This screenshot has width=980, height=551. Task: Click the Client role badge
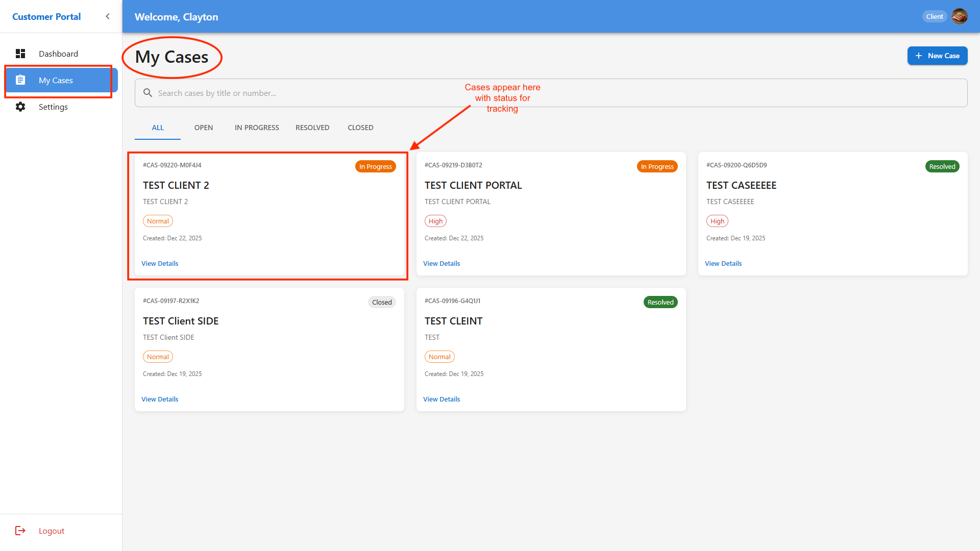[x=935, y=16]
